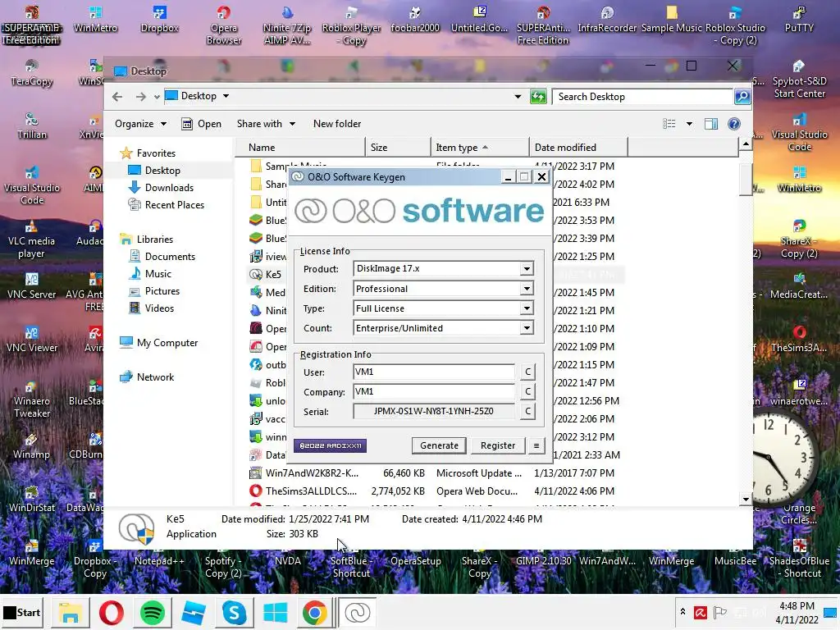
Task: Select the Win7AndW2K8R2-K... file row
Action: [435, 473]
